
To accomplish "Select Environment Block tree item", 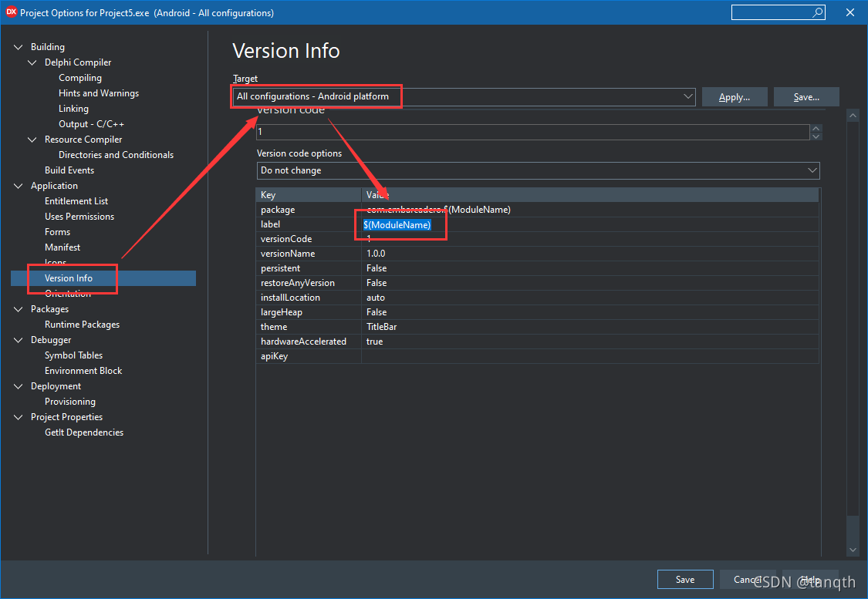I will pyautogui.click(x=83, y=371).
